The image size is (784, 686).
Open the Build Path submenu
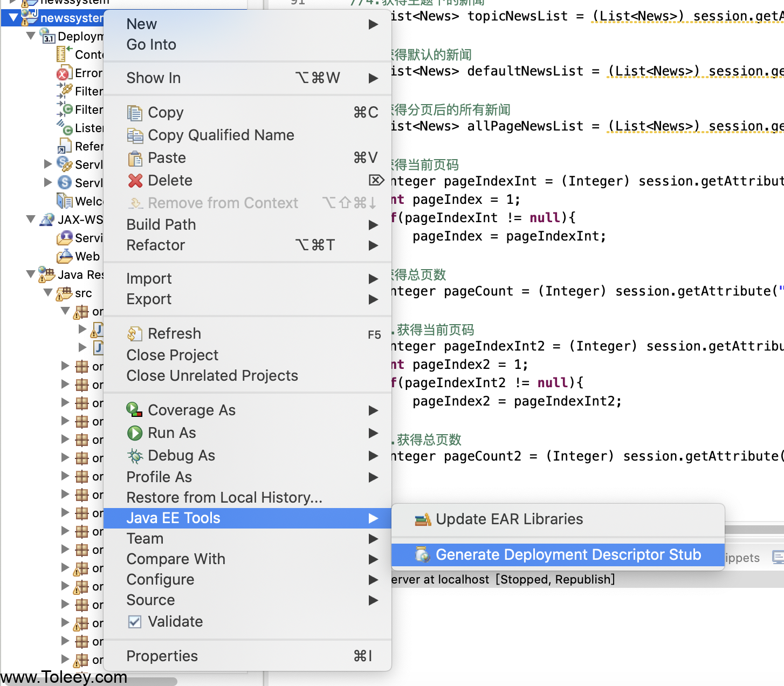pyautogui.click(x=373, y=225)
